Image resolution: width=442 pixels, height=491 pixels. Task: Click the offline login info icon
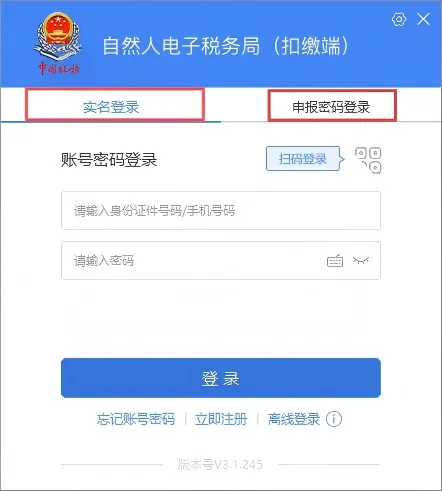click(x=334, y=419)
